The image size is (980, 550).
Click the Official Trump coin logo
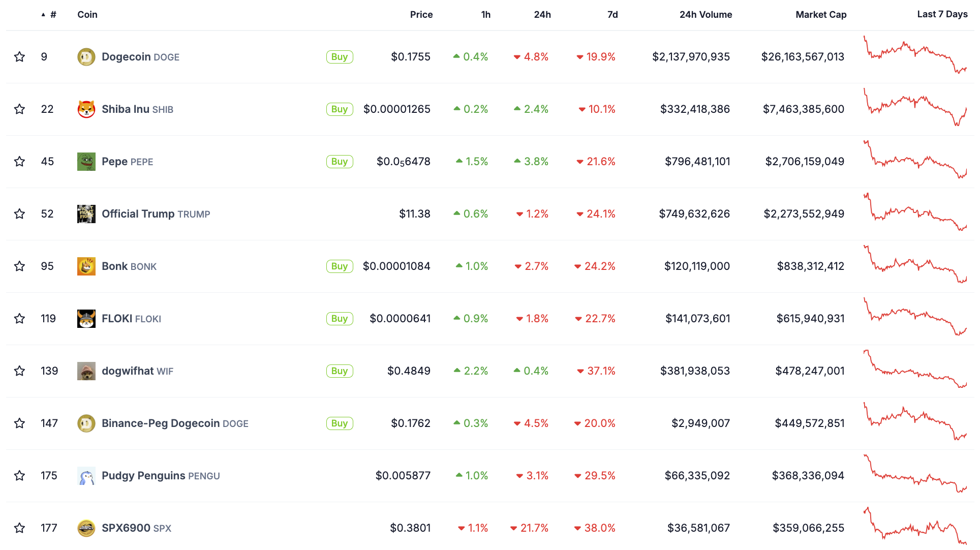click(86, 214)
